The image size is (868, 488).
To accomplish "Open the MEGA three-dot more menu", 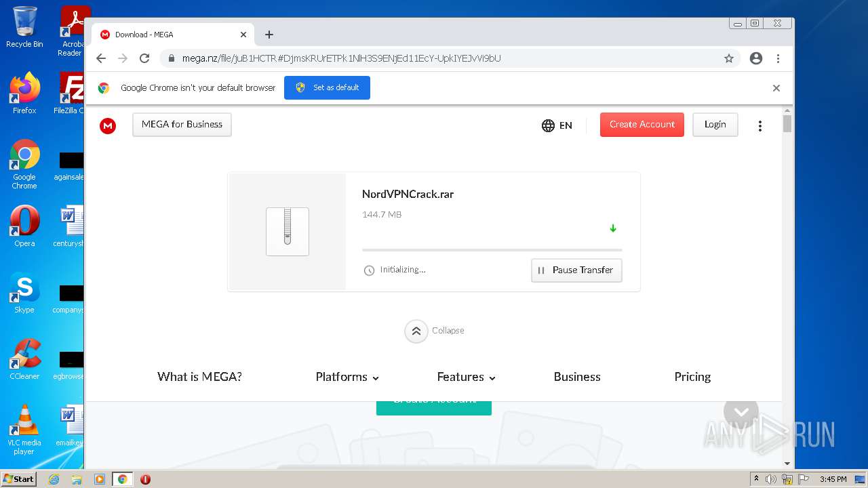I will [x=760, y=126].
